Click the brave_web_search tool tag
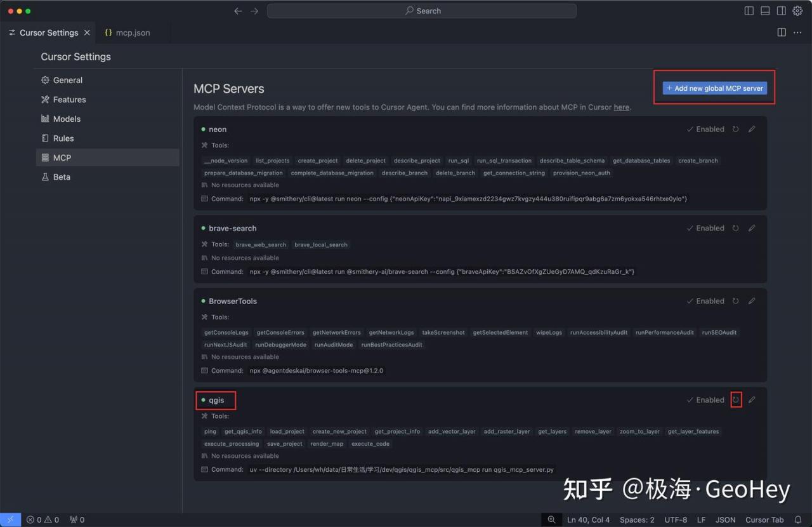This screenshot has width=812, height=527. coord(261,244)
